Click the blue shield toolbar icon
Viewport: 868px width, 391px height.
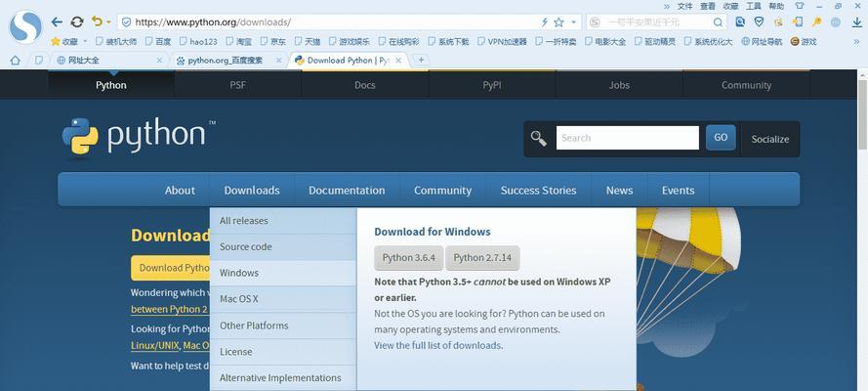pos(760,22)
